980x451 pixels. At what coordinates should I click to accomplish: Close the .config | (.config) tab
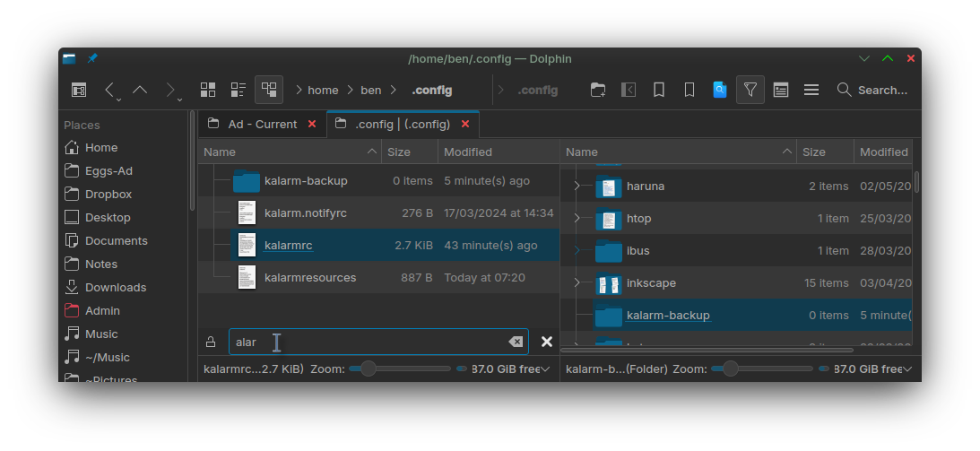click(465, 125)
